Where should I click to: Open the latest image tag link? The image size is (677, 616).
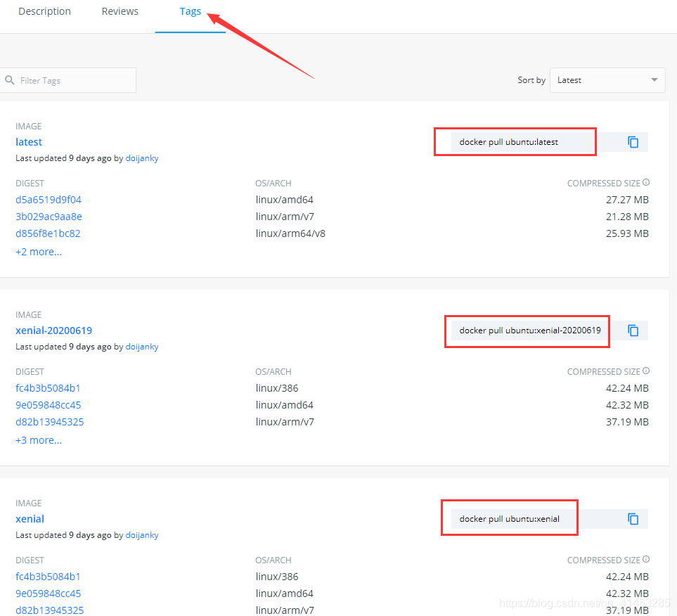(x=29, y=141)
